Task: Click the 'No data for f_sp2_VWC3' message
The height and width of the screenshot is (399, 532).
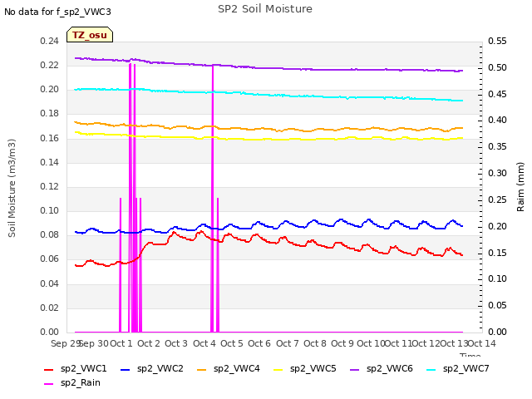Action: point(57,12)
